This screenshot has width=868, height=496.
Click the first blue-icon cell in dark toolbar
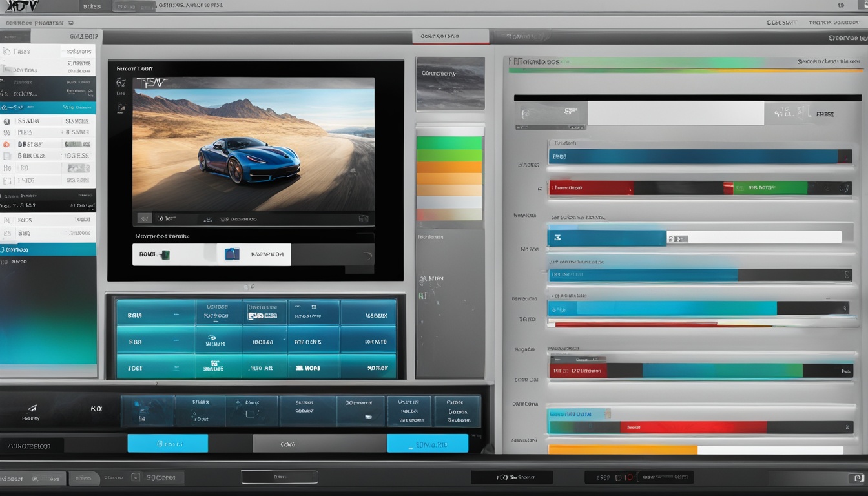148,411
